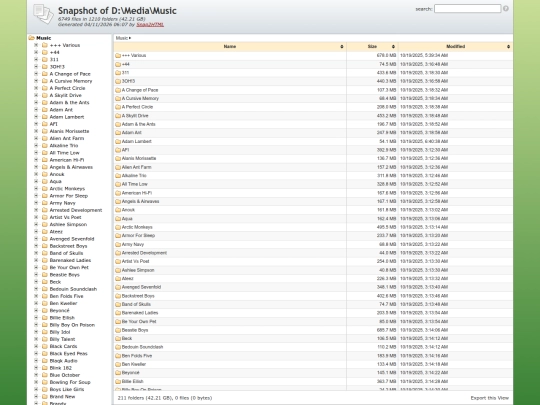The image size is (540, 405).
Task: Expand the A Change of Pace tree node
Action: coord(36,74)
